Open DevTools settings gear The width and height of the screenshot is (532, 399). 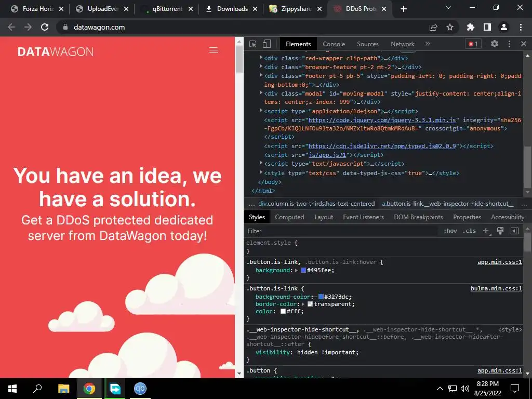click(495, 44)
